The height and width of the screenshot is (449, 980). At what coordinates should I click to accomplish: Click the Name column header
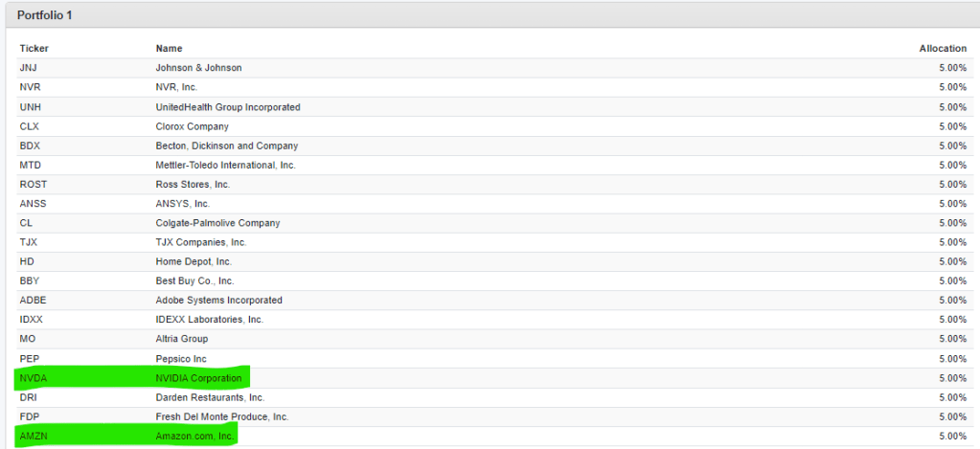(x=169, y=48)
